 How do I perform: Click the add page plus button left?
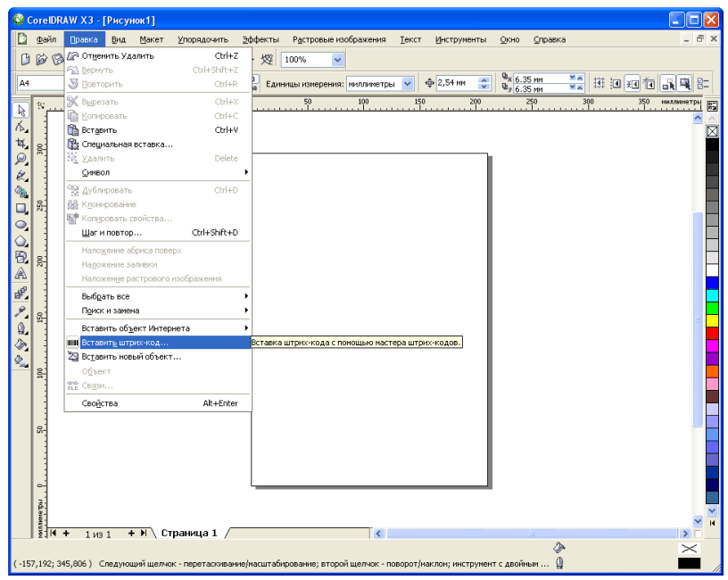pos(66,533)
